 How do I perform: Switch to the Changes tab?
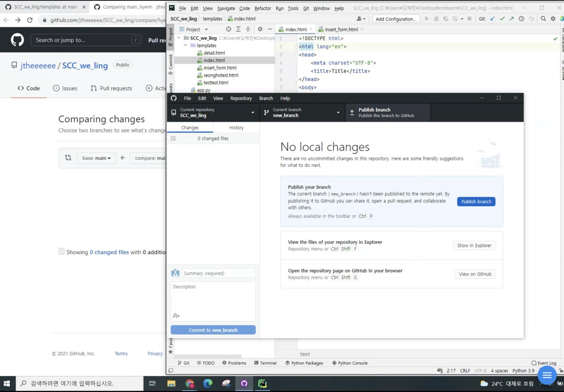(190, 128)
